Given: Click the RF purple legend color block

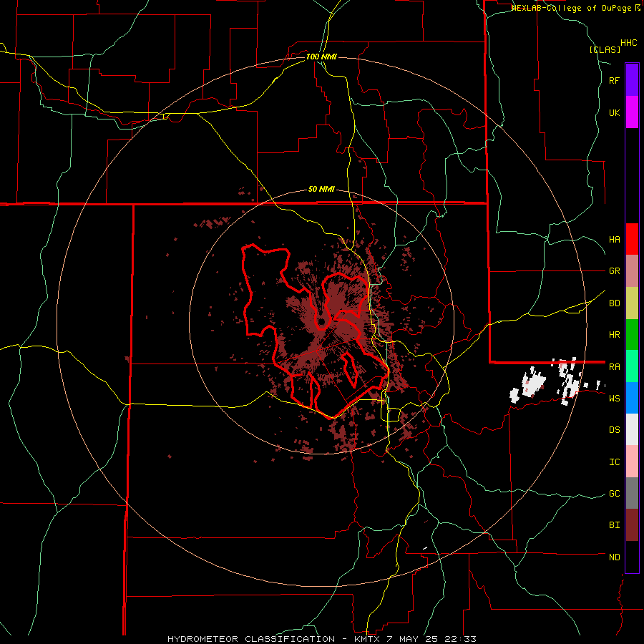Looking at the screenshot, I should pos(632,80).
